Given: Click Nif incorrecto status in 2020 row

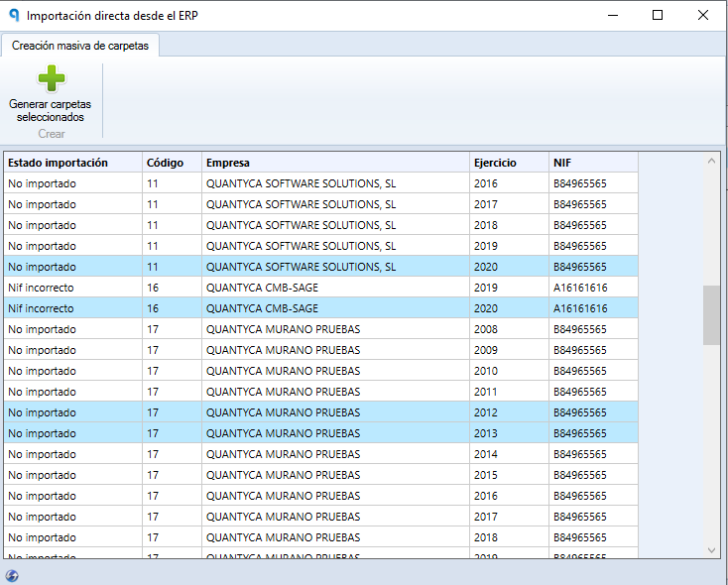Looking at the screenshot, I should coord(41,308).
